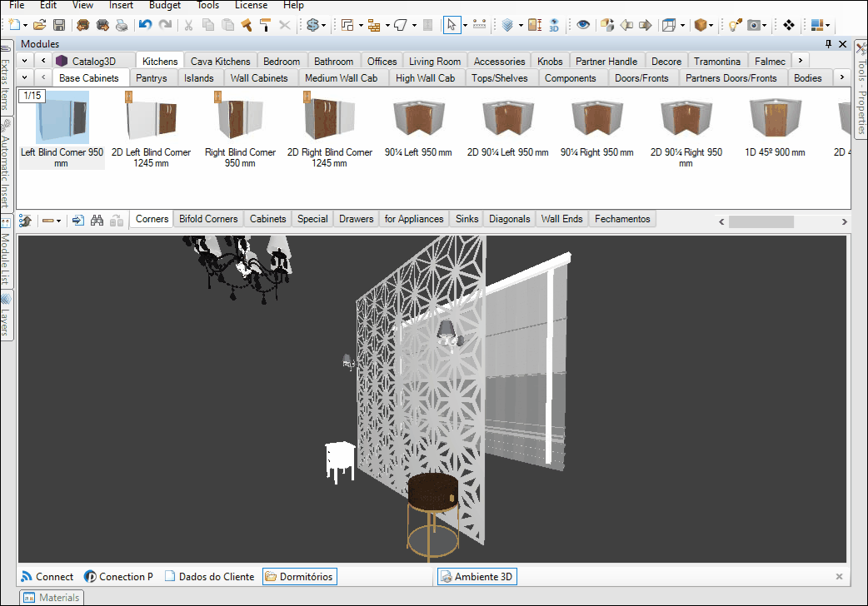Select the paint roller tool icon
This screenshot has height=606, width=868.
tap(265, 25)
